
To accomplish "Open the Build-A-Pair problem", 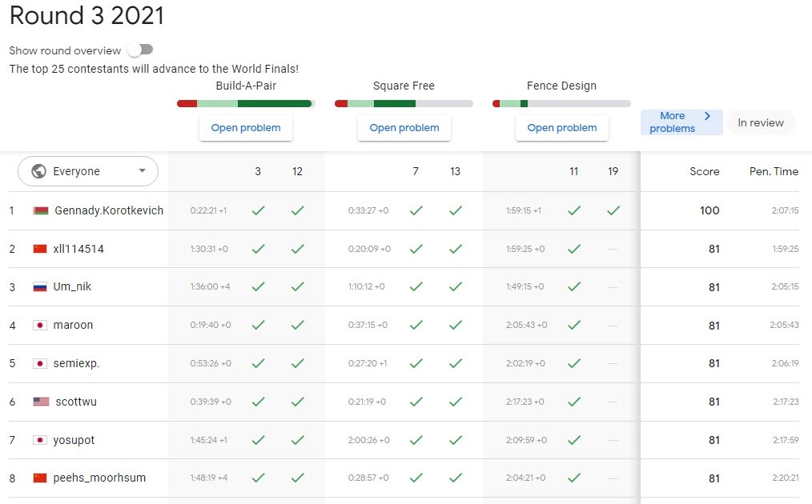I will coord(245,127).
